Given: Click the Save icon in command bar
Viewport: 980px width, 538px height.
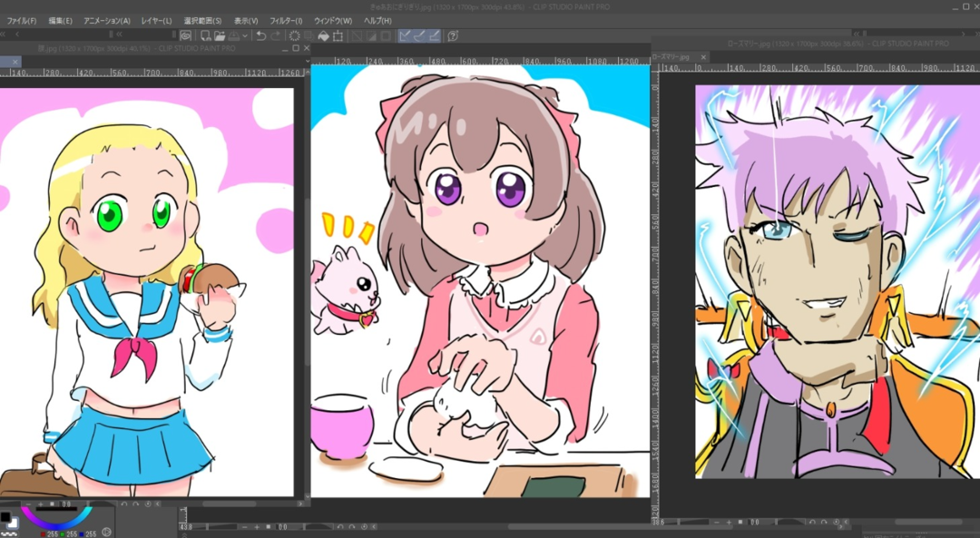Looking at the screenshot, I should [x=234, y=35].
